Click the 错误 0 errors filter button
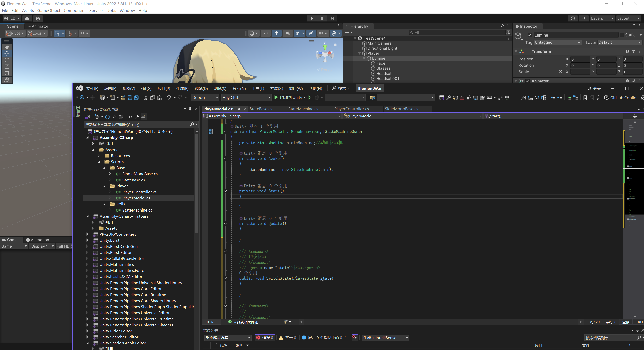This screenshot has width=644, height=350. tap(265, 338)
